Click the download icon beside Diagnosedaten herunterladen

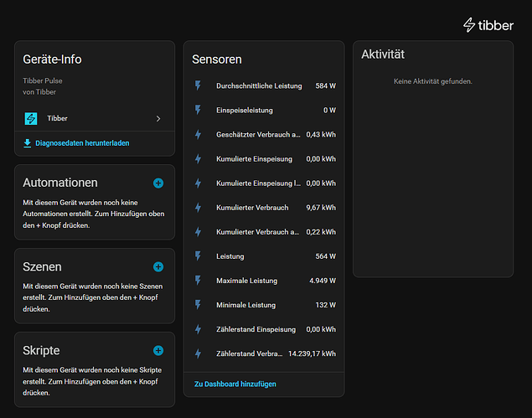tap(28, 143)
